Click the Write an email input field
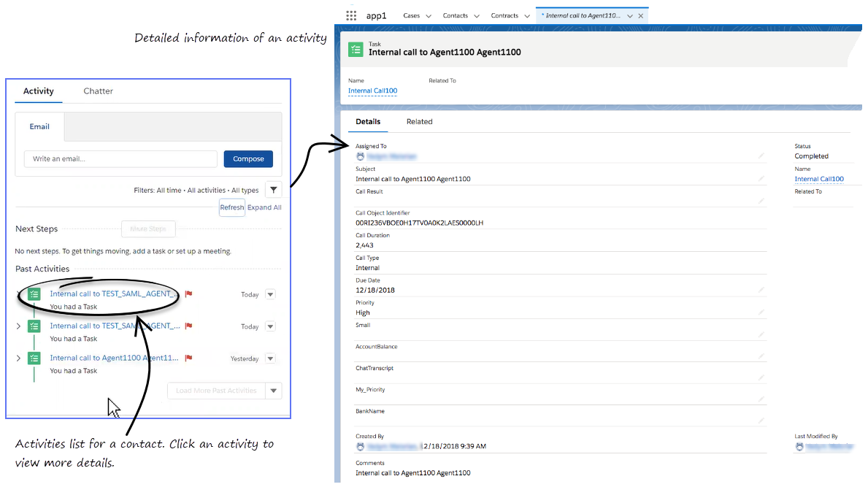This screenshot has width=868, height=487. [120, 159]
